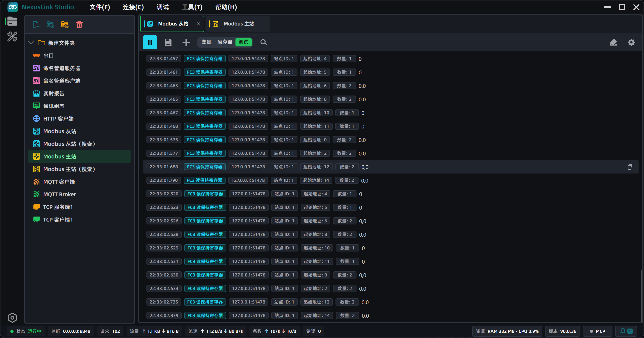The image size is (644, 338).
Task: Select Modbus 从站（搜索）tree item
Action: [x=80, y=144]
